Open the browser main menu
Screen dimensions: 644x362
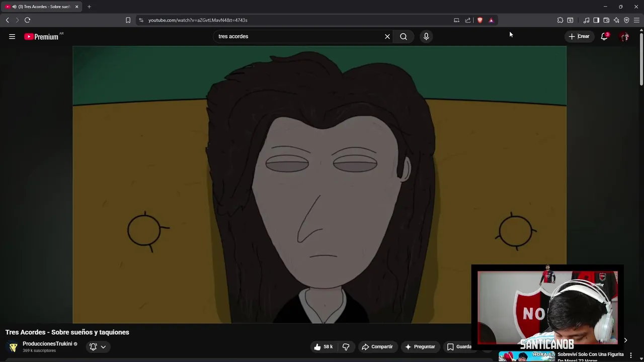tap(636, 20)
